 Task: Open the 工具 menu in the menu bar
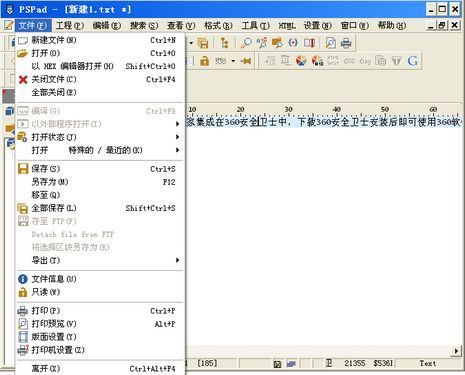256,25
